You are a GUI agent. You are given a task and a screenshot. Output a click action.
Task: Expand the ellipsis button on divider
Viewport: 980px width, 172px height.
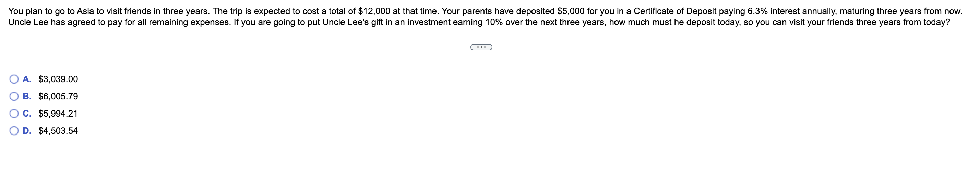[x=481, y=47]
